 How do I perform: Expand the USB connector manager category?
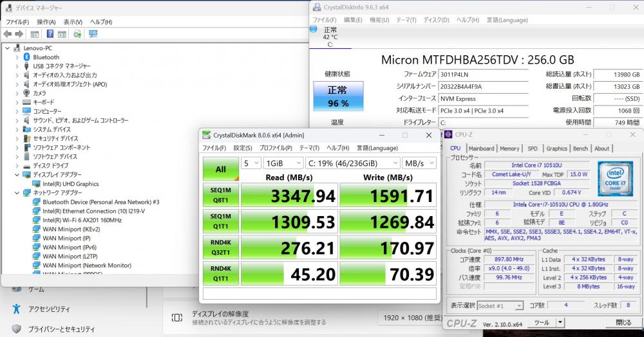(17, 66)
